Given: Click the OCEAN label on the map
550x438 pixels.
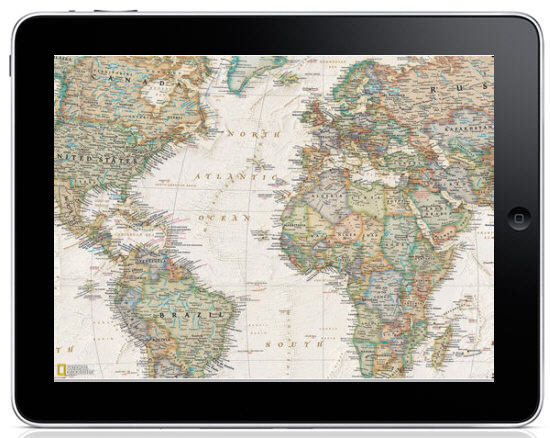Looking at the screenshot, I should [224, 218].
